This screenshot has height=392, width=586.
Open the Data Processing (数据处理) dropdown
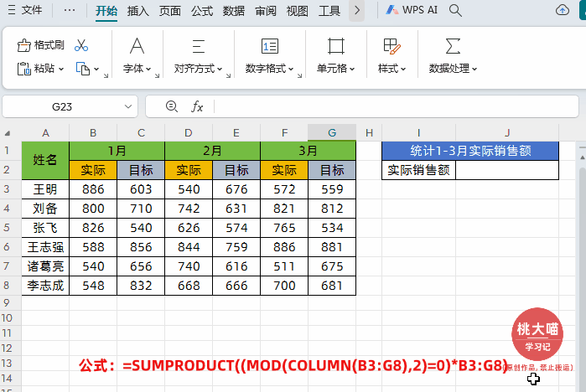coord(453,69)
